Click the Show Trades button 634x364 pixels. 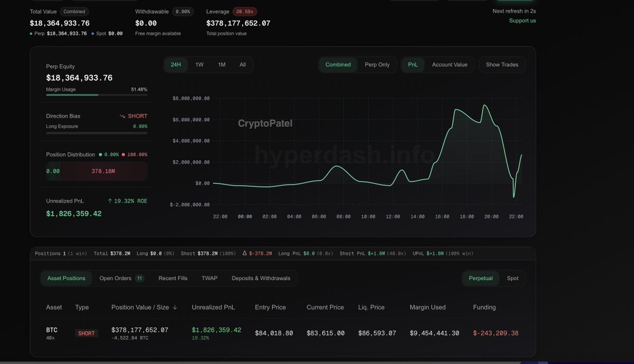[x=501, y=64]
